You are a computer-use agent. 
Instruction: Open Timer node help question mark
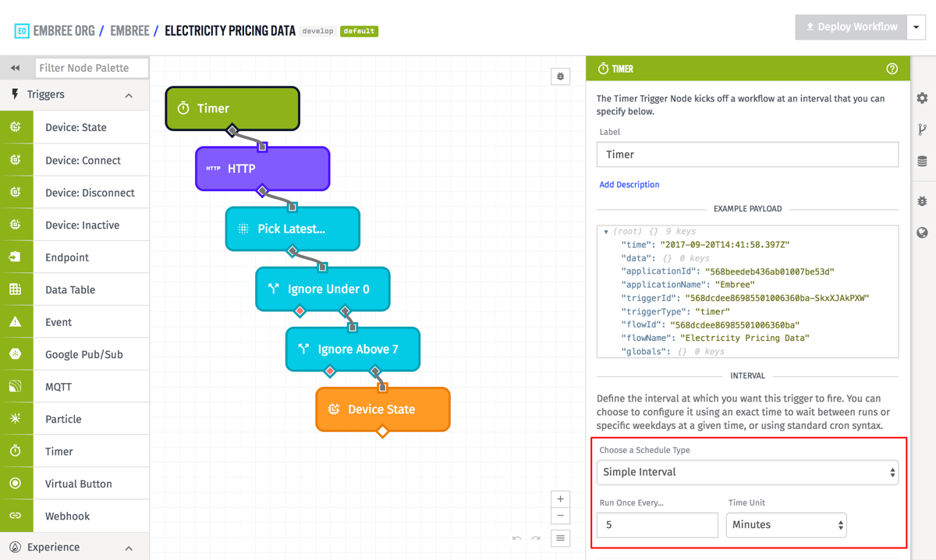pyautogui.click(x=892, y=69)
